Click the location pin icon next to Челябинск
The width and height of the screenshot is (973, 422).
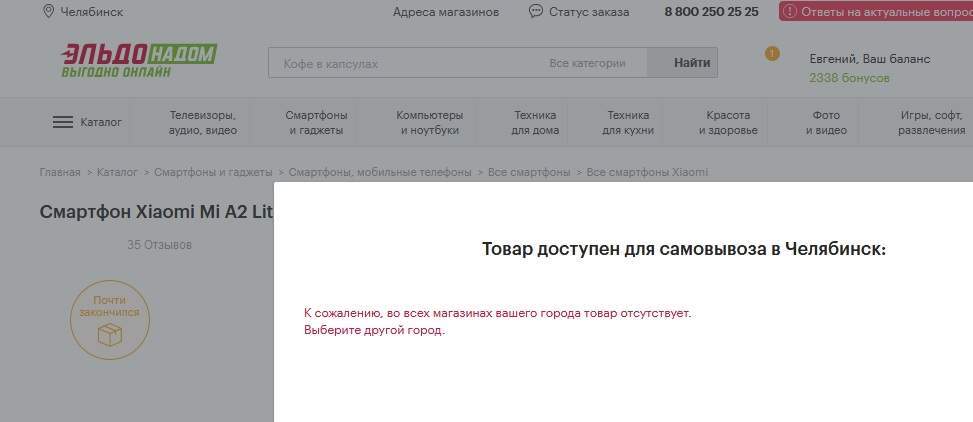tap(48, 11)
